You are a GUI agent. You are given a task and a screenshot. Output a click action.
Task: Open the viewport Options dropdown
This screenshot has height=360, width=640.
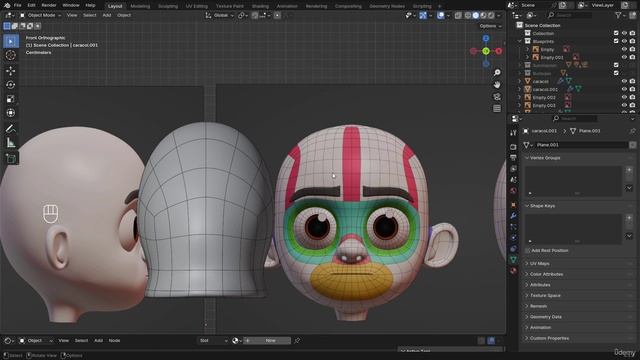[491, 26]
